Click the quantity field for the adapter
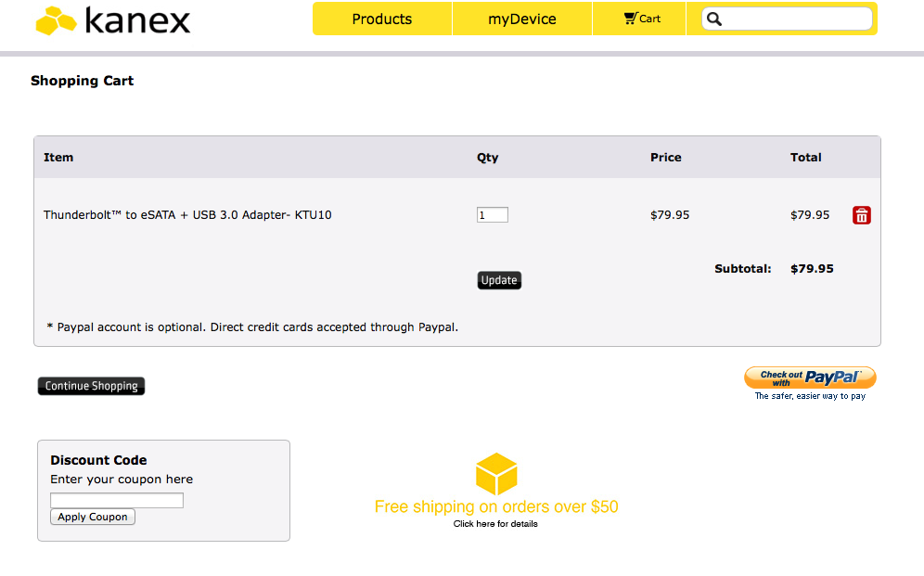Viewport: 924px width, 576px height. (x=493, y=215)
